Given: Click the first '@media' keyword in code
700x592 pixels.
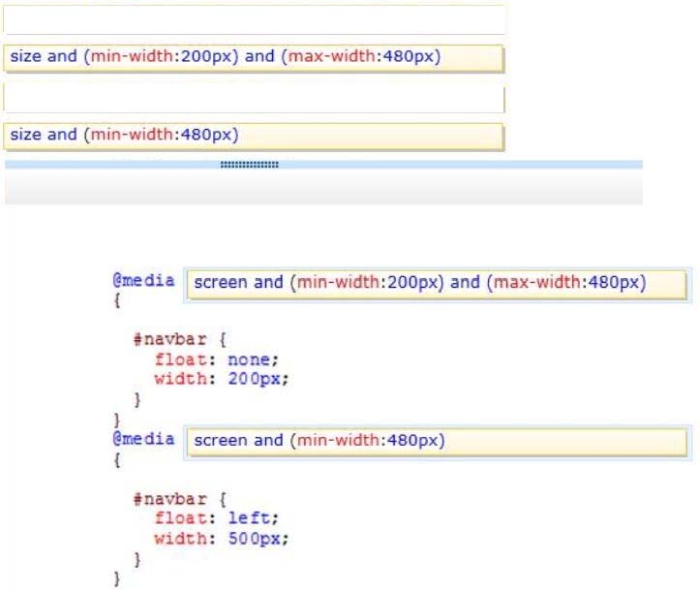Looking at the screenshot, I should click(143, 281).
